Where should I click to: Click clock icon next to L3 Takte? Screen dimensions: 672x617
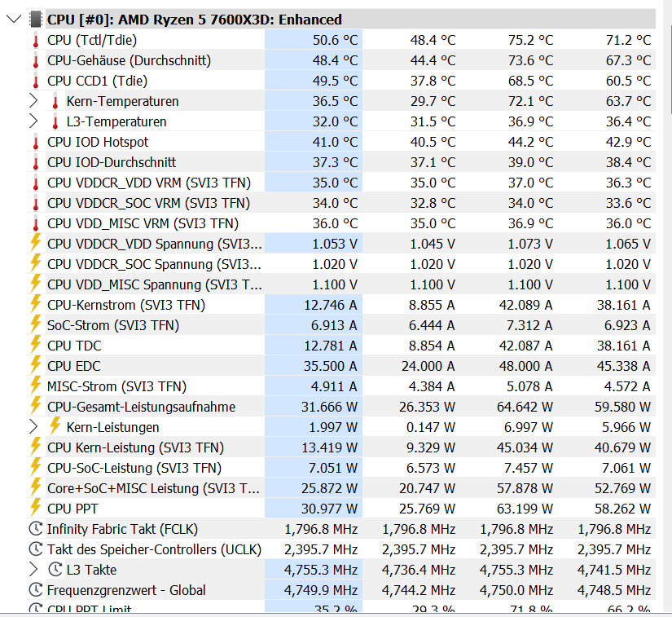point(55,570)
